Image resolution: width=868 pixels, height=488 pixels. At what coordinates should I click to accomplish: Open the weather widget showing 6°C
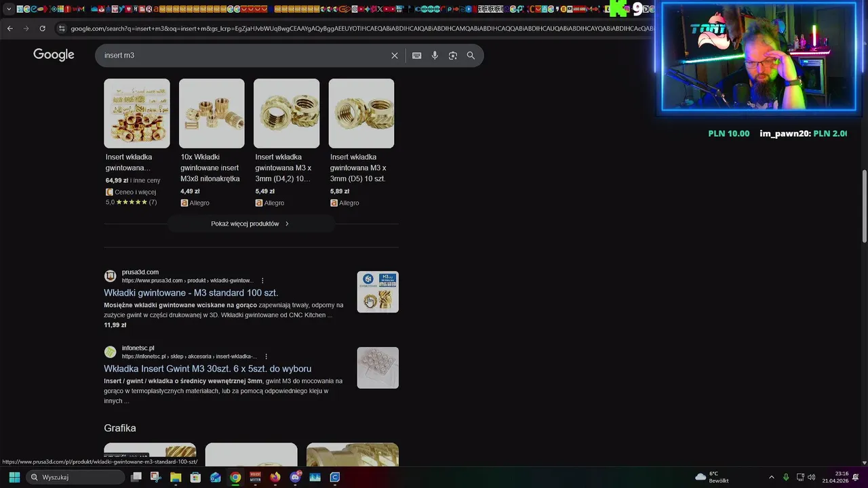point(712,477)
